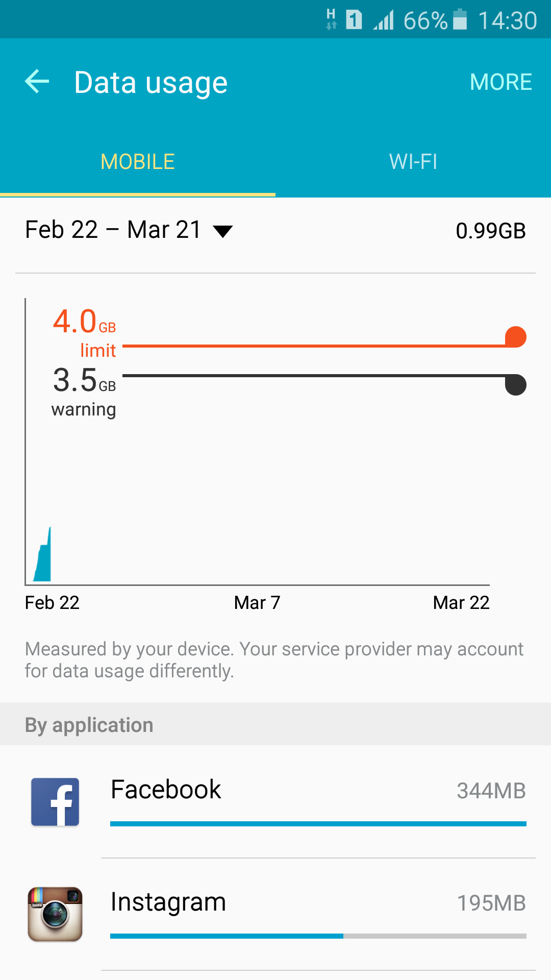Viewport: 551px width, 980px height.
Task: Tap the signal strength icon
Action: point(384,20)
